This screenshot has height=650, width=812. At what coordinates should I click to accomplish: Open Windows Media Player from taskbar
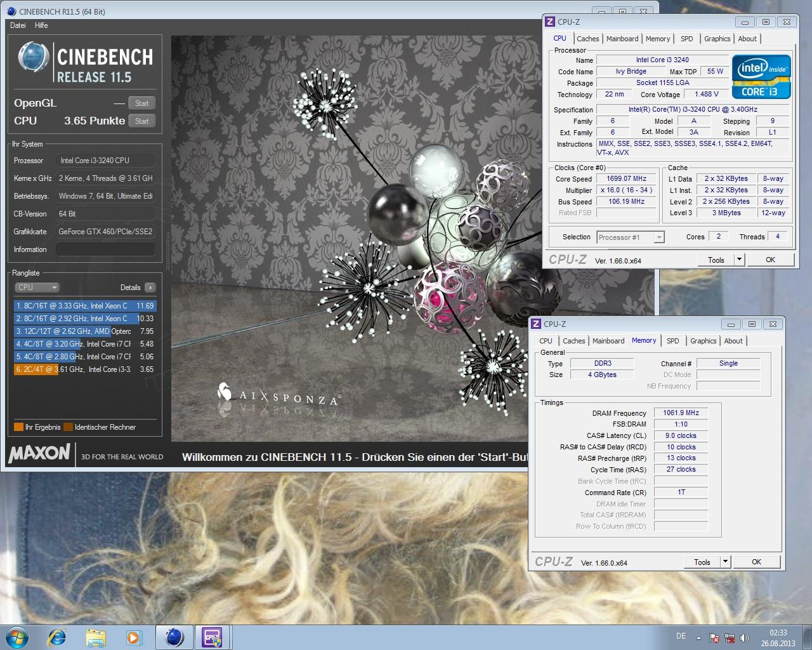click(x=134, y=637)
